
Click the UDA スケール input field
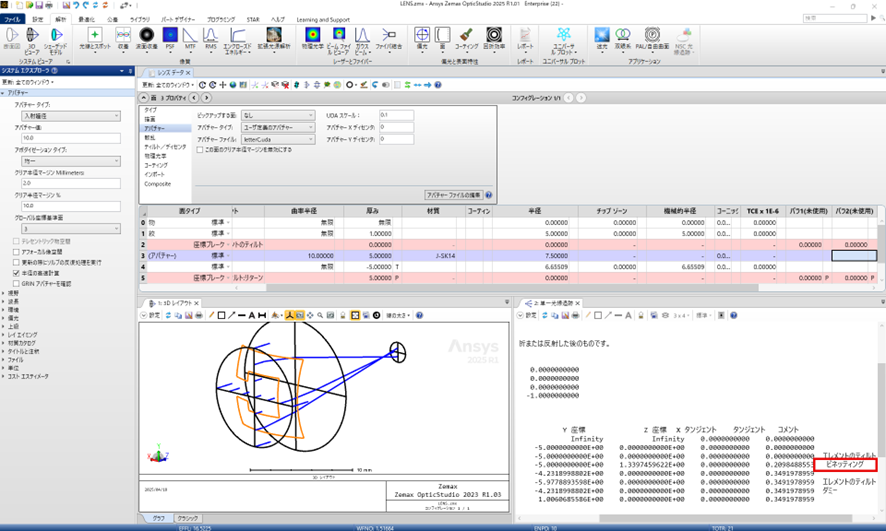pos(396,115)
